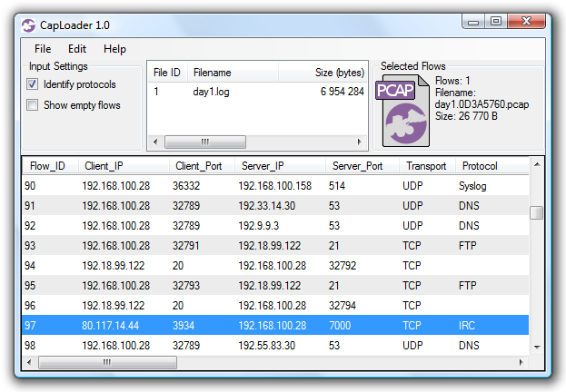
Task: Click the flow list scroll up arrow
Action: (537, 164)
